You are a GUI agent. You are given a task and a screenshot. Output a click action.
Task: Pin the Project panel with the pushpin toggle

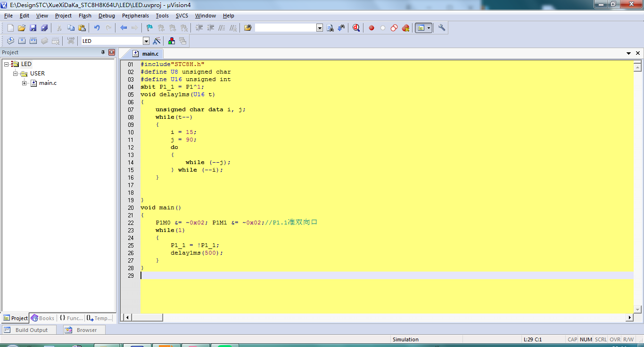pyautogui.click(x=103, y=52)
